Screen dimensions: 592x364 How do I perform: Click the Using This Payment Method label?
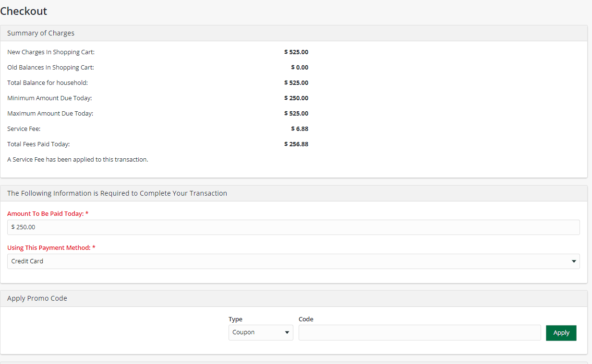[x=51, y=248]
